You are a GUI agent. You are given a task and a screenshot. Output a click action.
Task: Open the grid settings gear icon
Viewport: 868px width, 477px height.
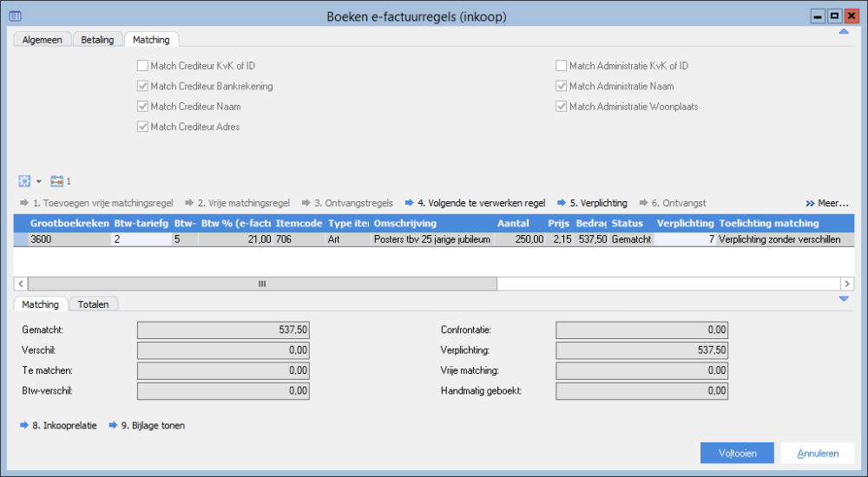(x=24, y=181)
